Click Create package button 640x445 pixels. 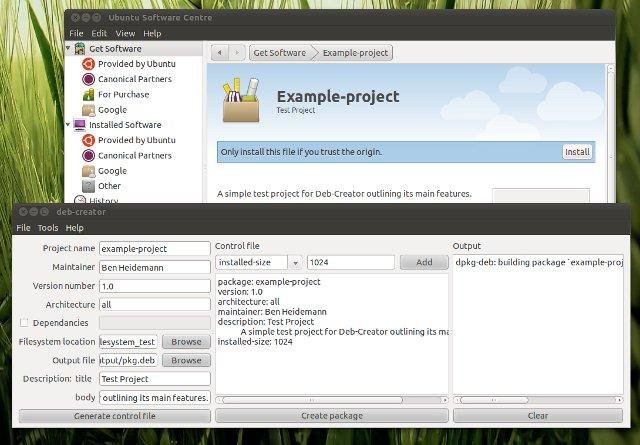tap(332, 416)
